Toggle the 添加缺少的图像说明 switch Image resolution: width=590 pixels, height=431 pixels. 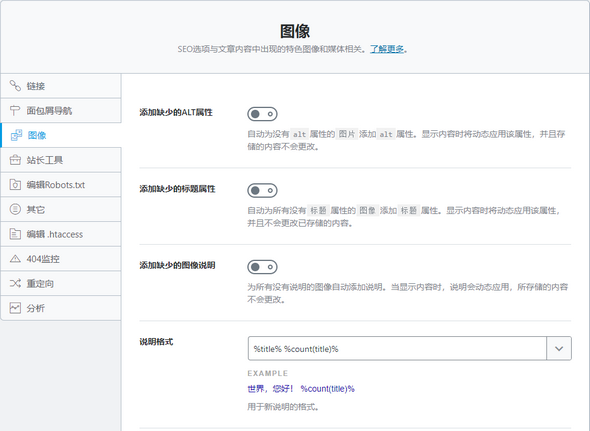coord(262,267)
